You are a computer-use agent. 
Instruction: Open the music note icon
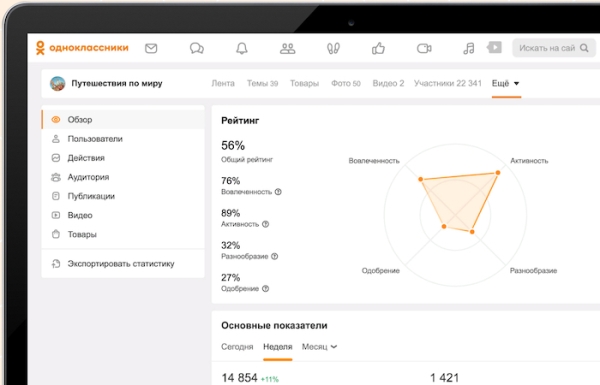coord(469,48)
